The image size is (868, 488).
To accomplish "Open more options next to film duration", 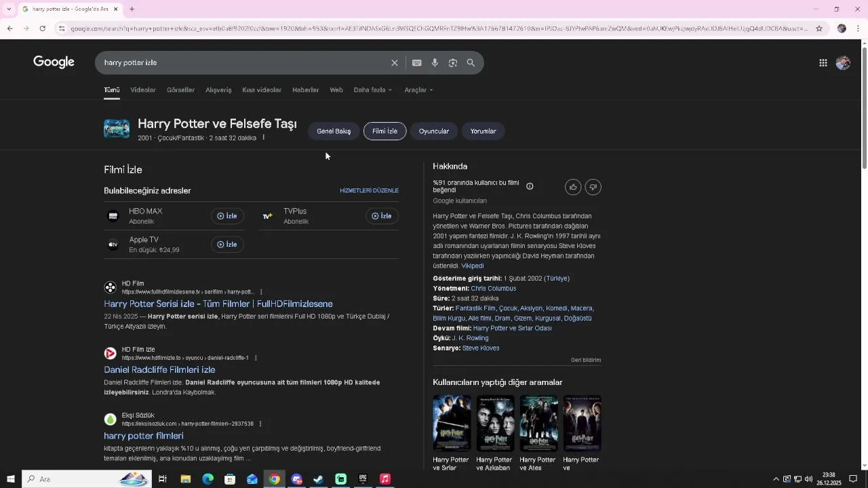I will click(264, 138).
